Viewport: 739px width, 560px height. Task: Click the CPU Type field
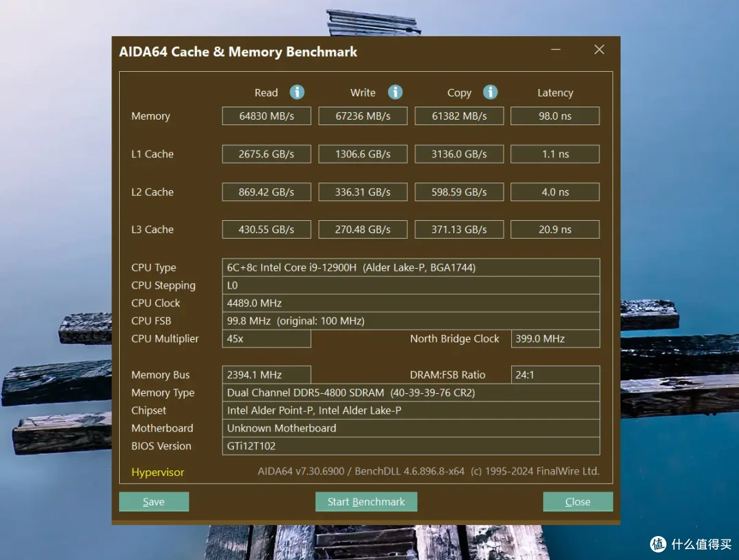411,267
